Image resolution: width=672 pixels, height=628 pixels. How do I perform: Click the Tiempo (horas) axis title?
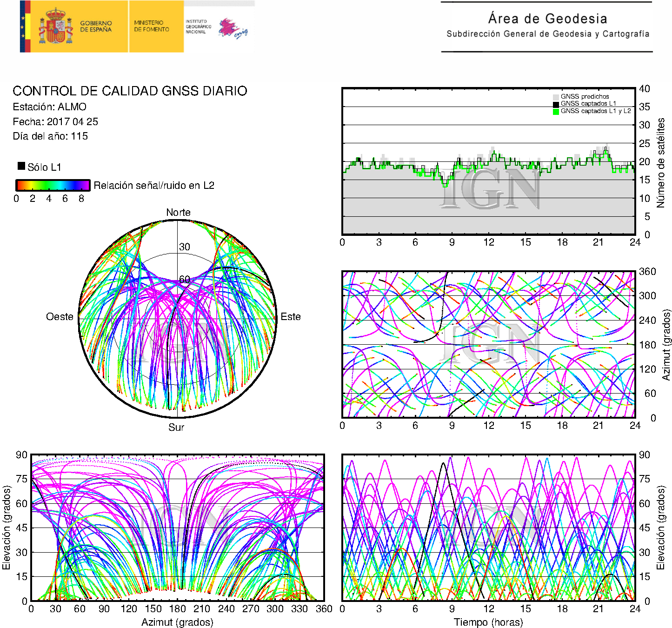(488, 622)
